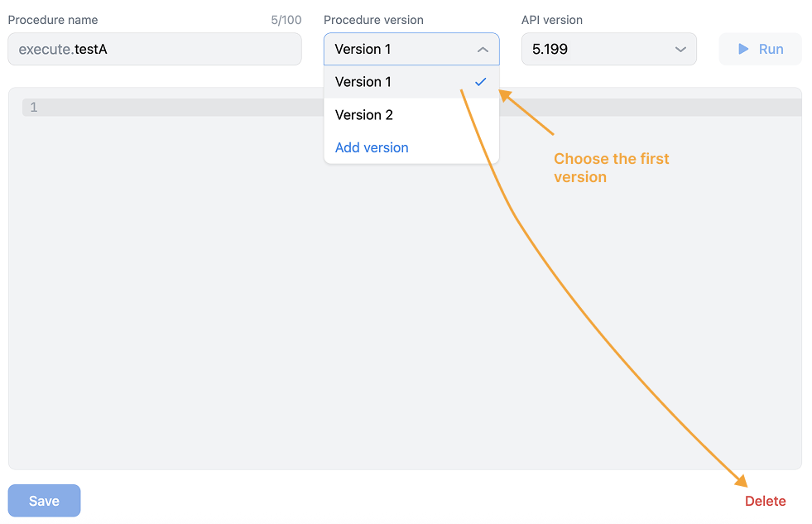Click the red Delete link

pos(765,501)
